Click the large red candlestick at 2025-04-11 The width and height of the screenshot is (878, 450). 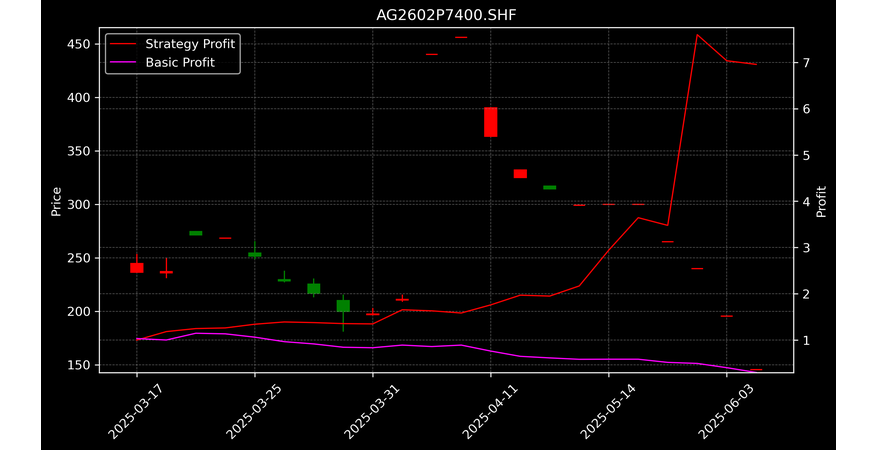click(x=491, y=122)
